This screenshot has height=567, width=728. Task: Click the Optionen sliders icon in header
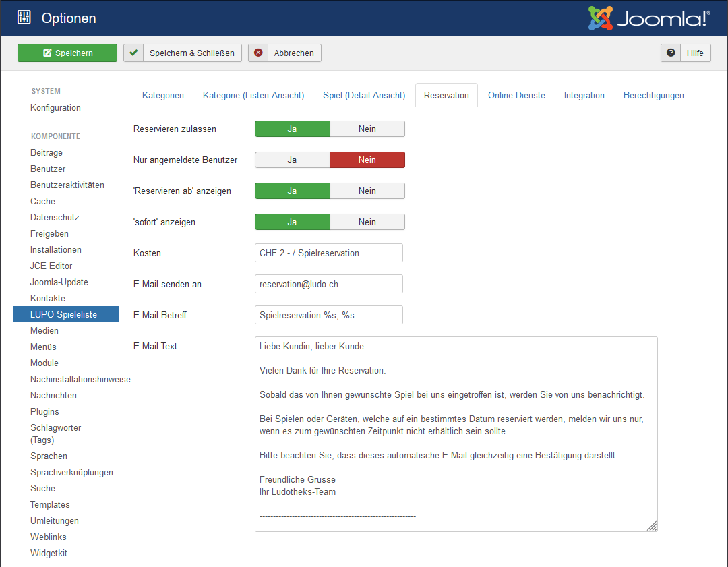(x=24, y=18)
